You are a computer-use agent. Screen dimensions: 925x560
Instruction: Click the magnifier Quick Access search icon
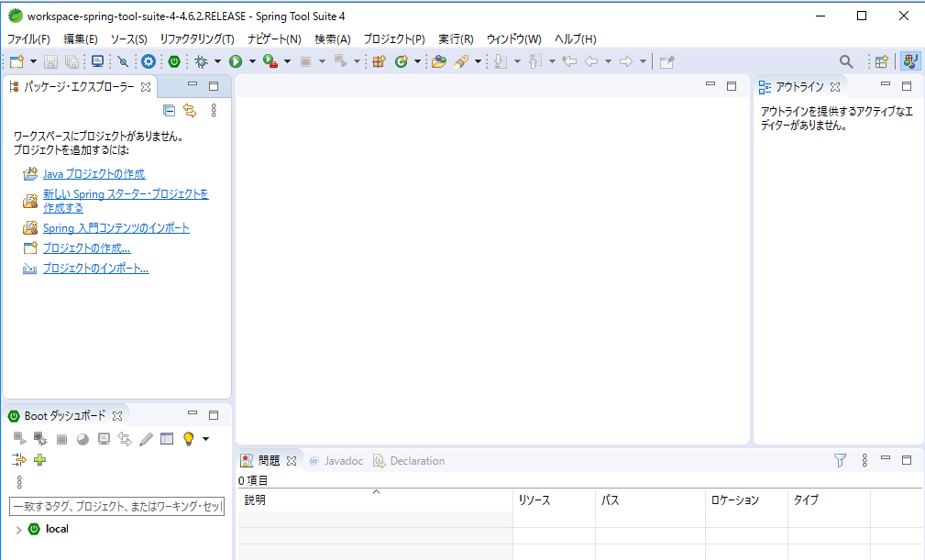point(846,61)
